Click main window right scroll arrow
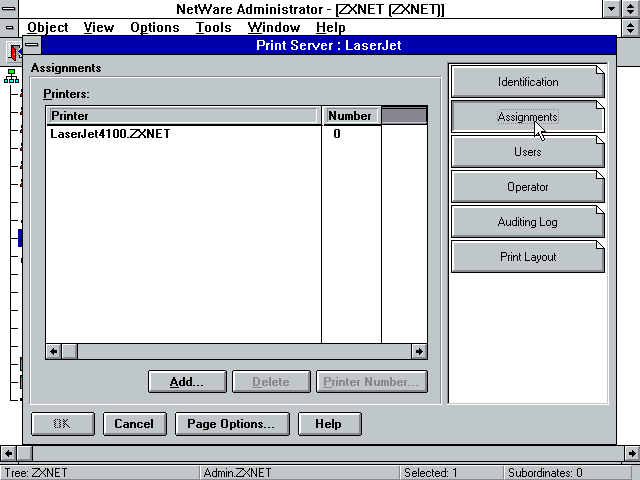Screen dimensions: 640x480 (x=631, y=453)
